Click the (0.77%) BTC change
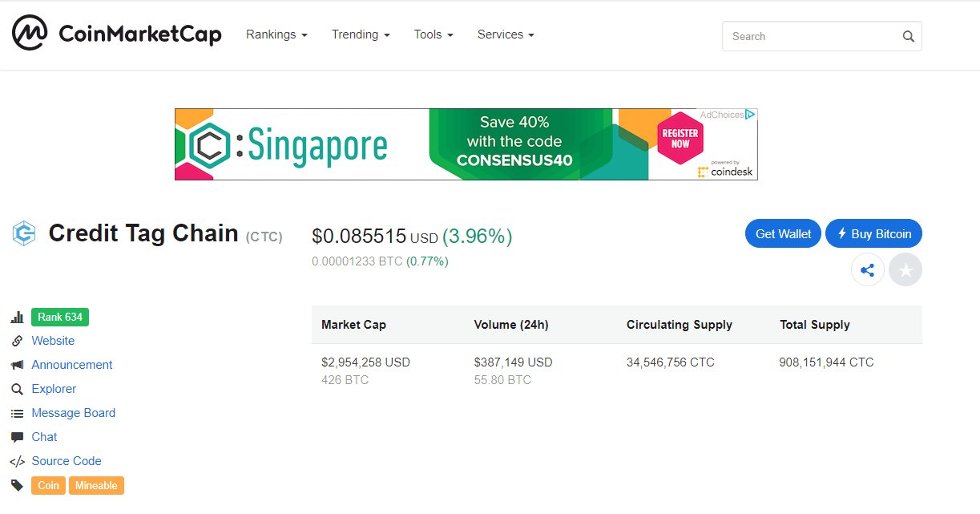 [x=427, y=261]
